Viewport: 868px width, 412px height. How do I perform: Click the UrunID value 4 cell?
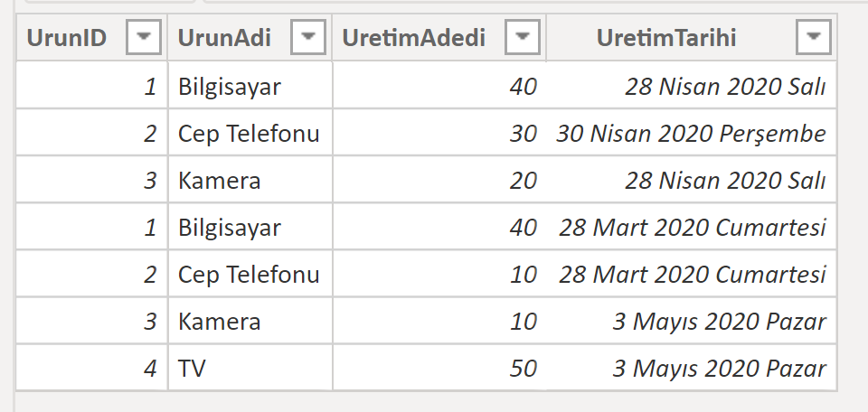click(x=92, y=368)
